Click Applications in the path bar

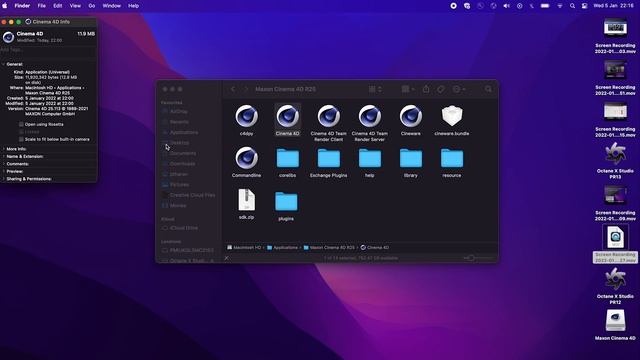coord(282,248)
